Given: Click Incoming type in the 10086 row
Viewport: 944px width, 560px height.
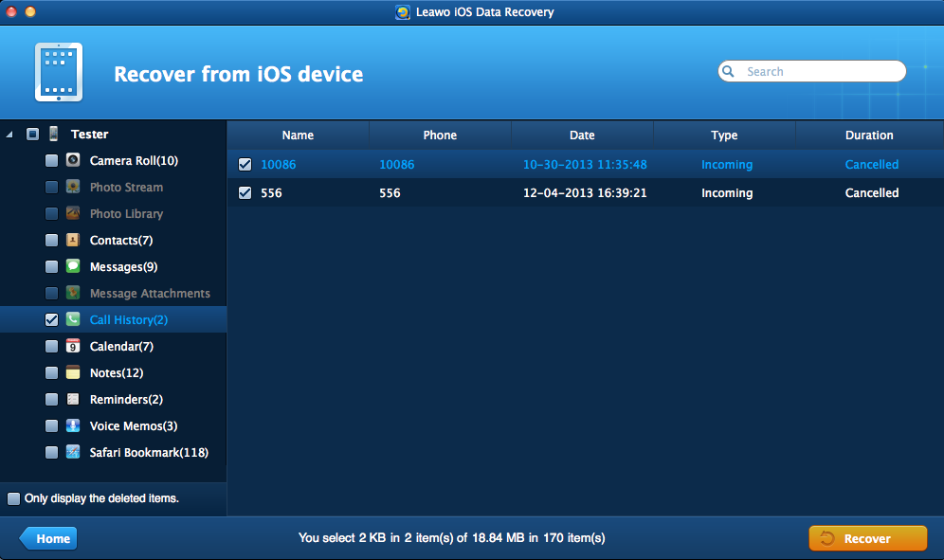Looking at the screenshot, I should tap(727, 164).
